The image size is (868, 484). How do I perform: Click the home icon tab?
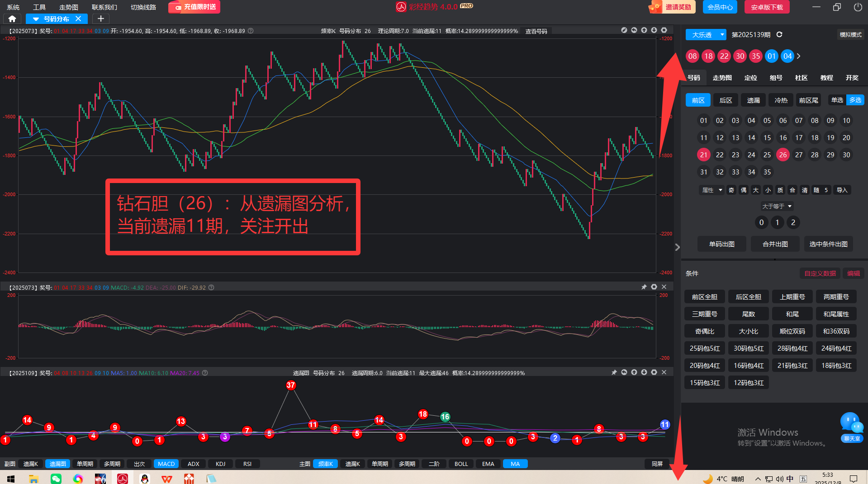point(12,19)
